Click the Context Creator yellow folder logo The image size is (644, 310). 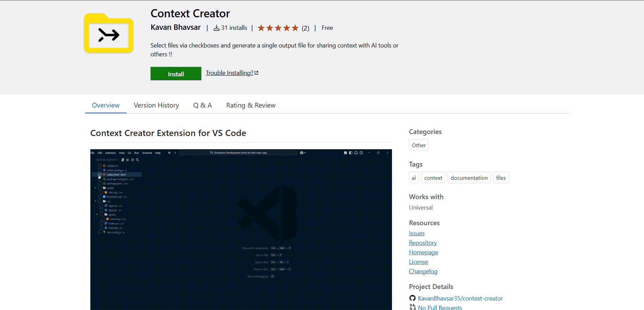tap(109, 33)
